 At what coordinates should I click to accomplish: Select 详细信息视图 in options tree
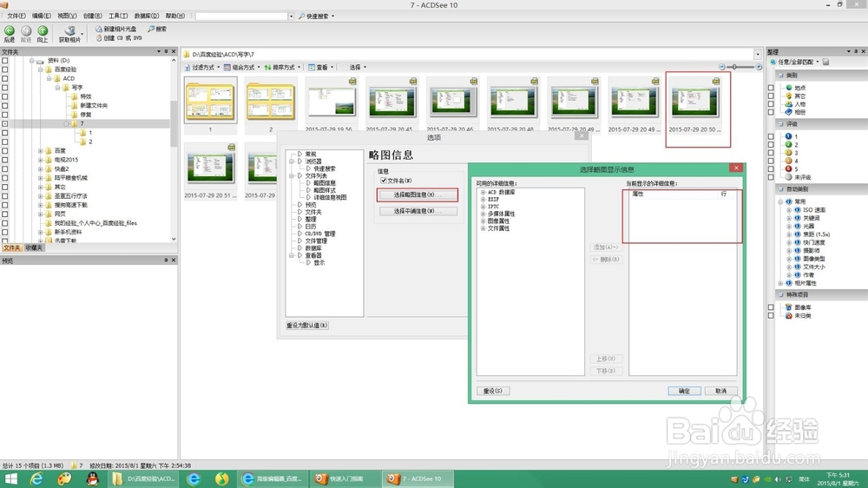tap(330, 197)
